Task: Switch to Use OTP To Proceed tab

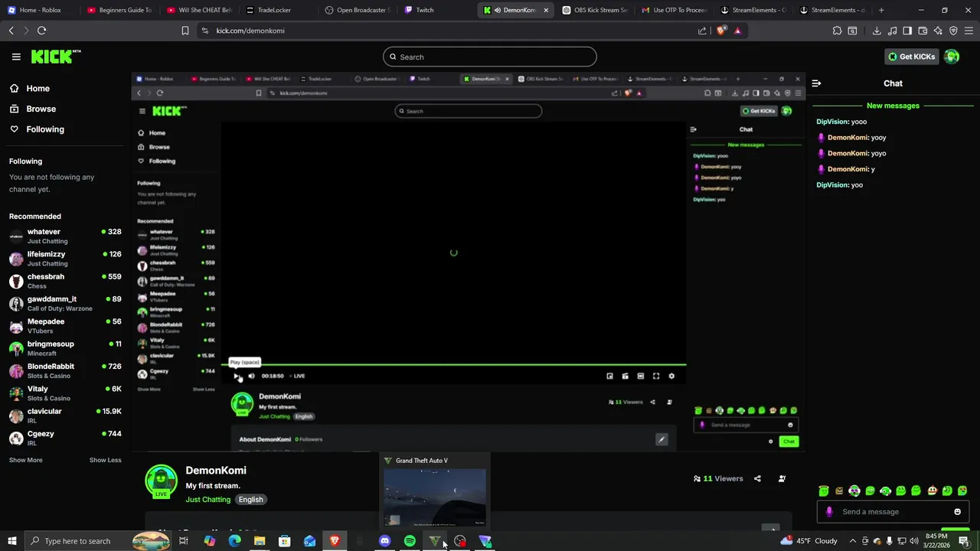Action: pos(674,10)
